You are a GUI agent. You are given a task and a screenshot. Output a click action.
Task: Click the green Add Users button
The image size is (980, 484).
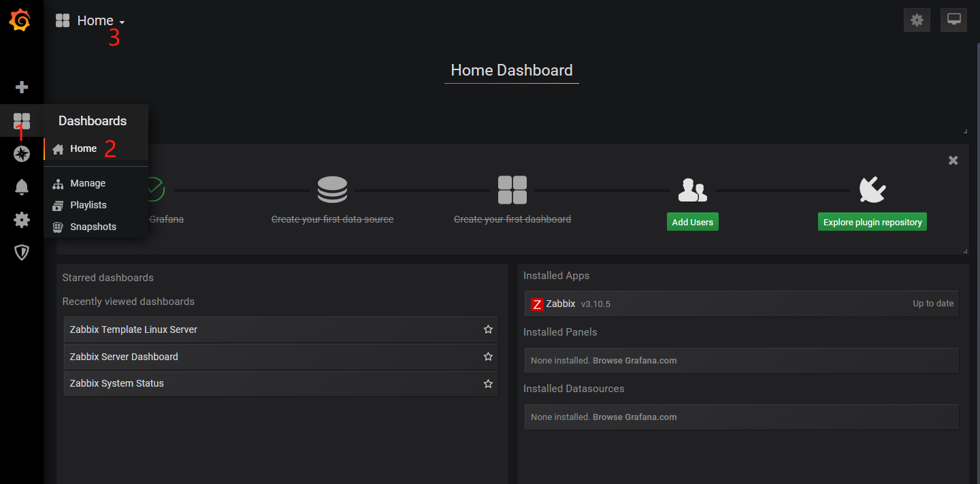[692, 222]
